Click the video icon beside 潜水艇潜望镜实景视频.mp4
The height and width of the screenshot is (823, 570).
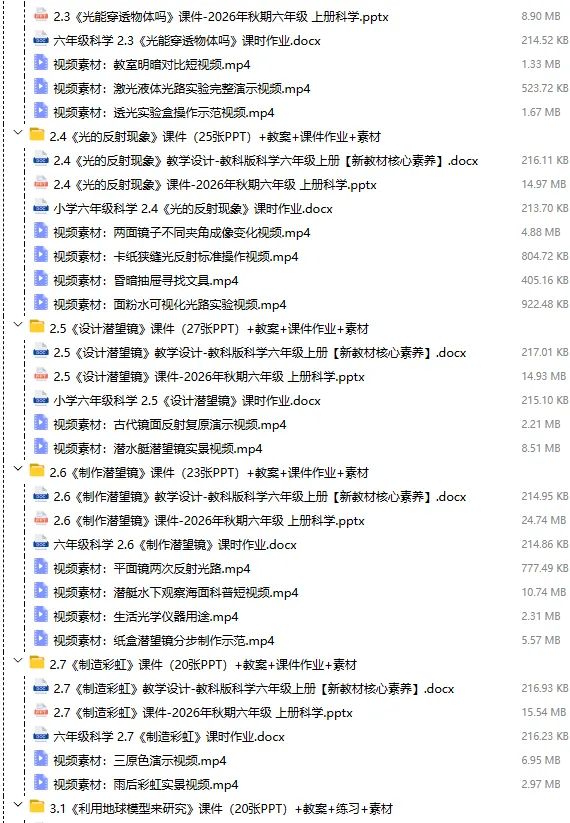(40, 448)
